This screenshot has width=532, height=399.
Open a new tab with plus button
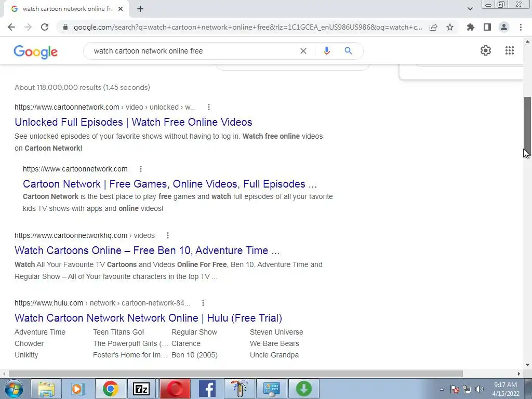click(x=140, y=9)
